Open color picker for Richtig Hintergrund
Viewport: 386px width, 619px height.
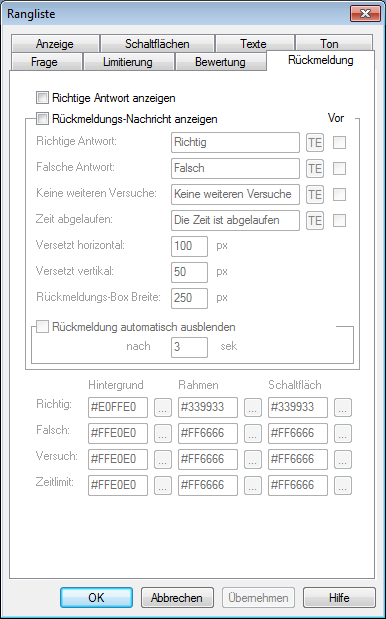pos(163,407)
